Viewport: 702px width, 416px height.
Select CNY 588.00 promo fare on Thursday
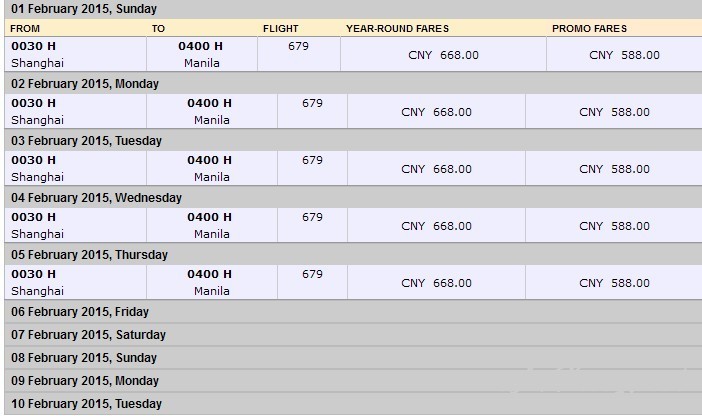[614, 283]
